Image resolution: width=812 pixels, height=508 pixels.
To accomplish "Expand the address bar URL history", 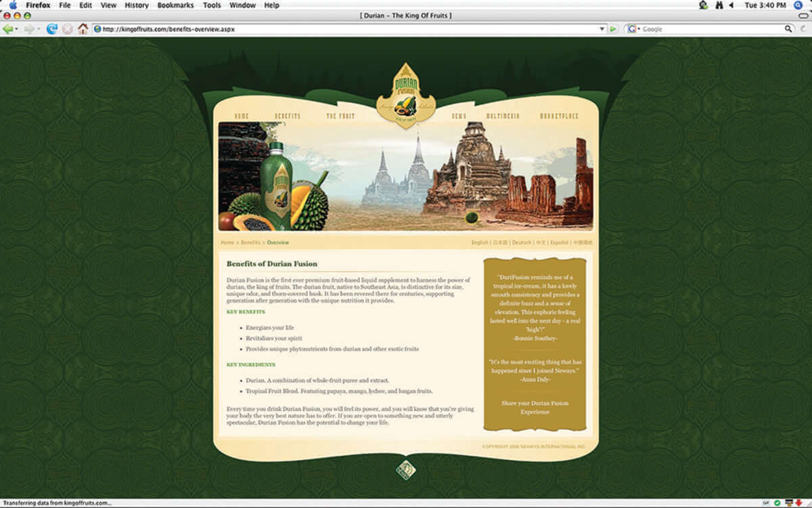I will pos(602,29).
